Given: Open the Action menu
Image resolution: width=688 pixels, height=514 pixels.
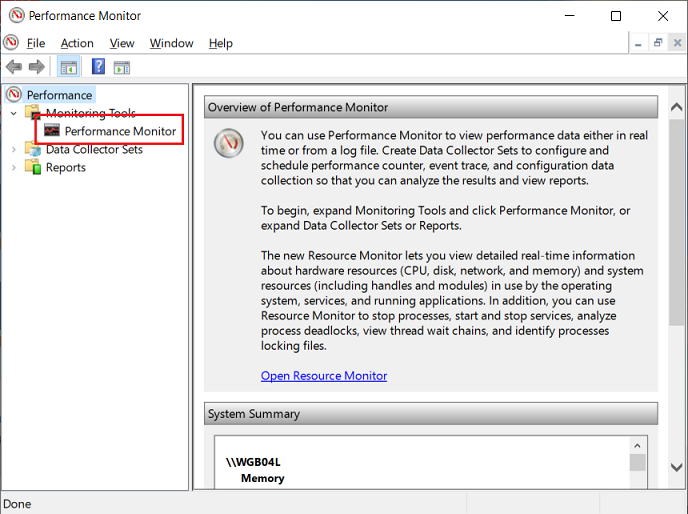Looking at the screenshot, I should point(77,43).
